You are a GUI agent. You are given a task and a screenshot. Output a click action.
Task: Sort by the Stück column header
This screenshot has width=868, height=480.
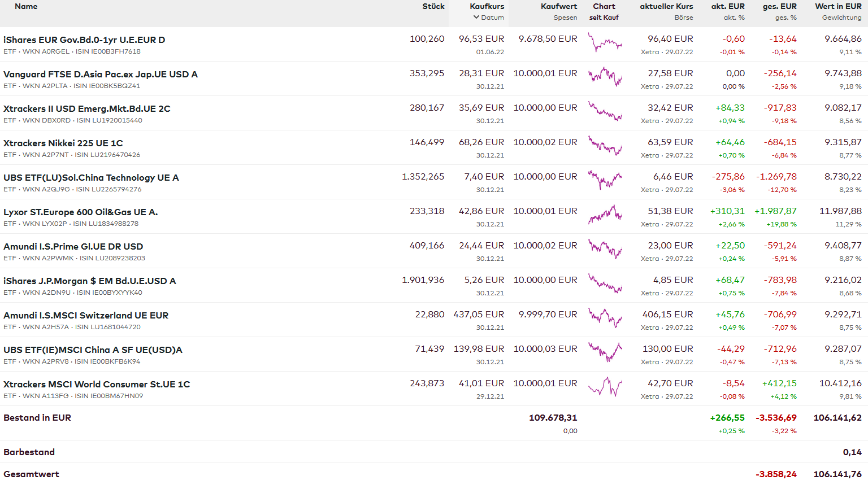pyautogui.click(x=433, y=6)
